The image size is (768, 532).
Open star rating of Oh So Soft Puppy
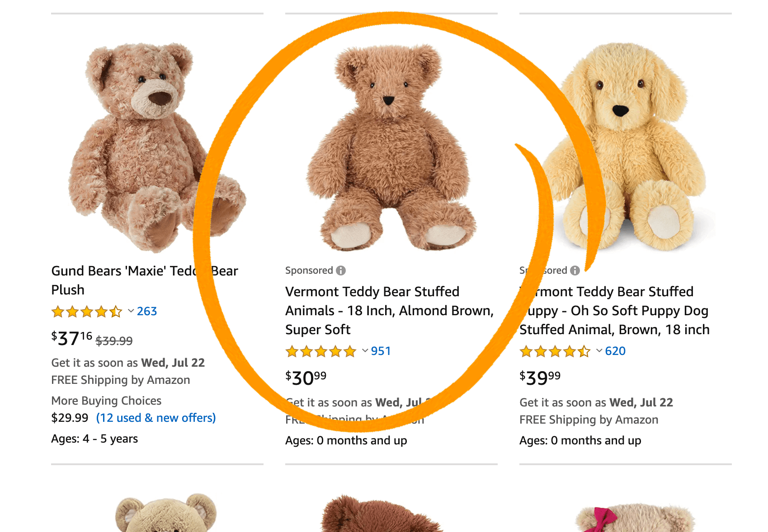[555, 351]
